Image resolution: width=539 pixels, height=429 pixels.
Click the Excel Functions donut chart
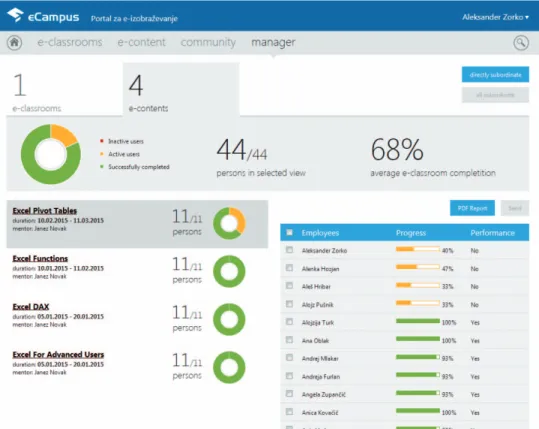pyautogui.click(x=229, y=271)
